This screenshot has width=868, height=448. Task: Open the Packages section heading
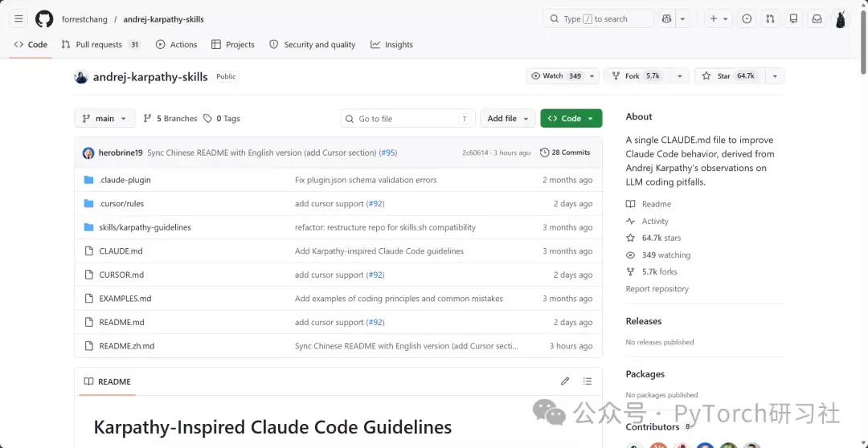click(645, 374)
